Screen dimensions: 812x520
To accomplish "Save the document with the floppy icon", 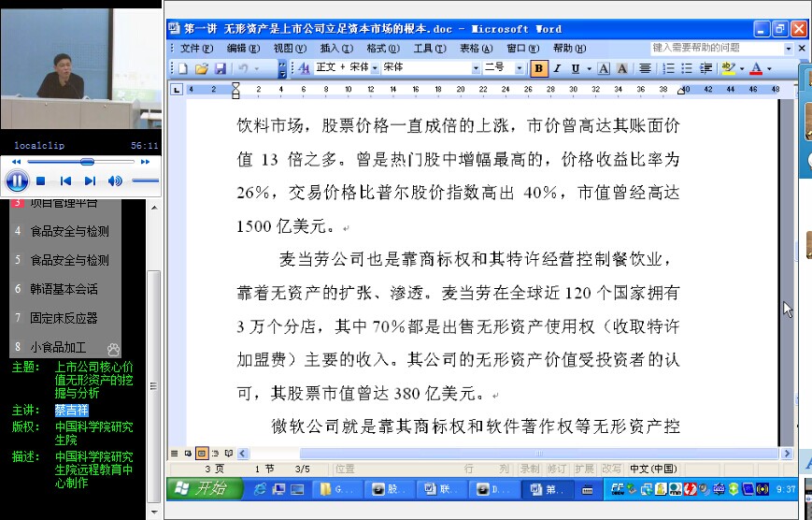I will [x=221, y=68].
